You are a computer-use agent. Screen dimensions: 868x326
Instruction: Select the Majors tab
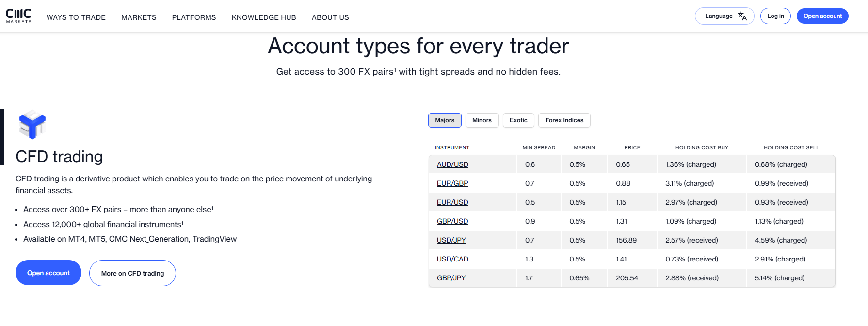coord(445,120)
